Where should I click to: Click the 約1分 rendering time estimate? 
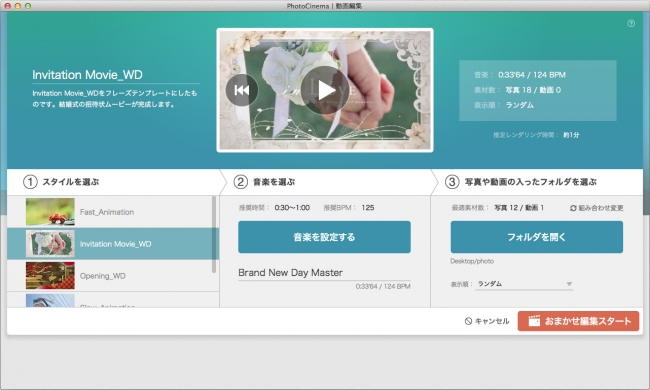click(x=571, y=135)
